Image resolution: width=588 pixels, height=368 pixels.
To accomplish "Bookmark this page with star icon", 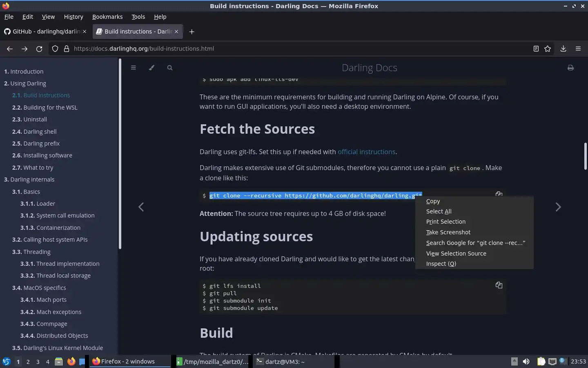I will click(548, 49).
